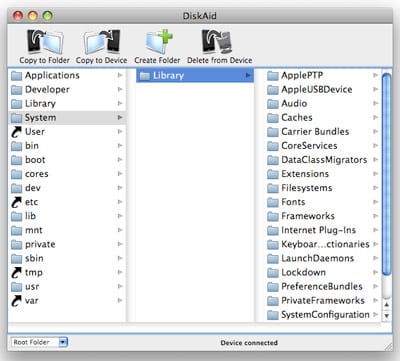Screen dimensions: 400x361
Task: Click the scrollbar down arrow
Action: point(387,315)
